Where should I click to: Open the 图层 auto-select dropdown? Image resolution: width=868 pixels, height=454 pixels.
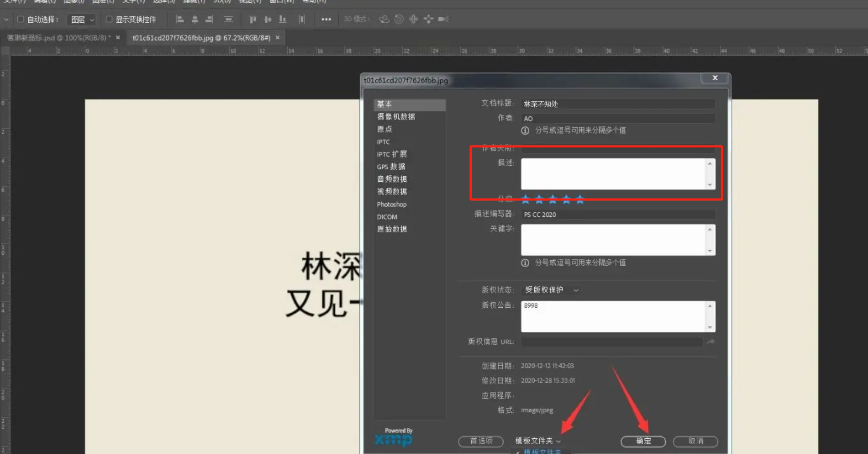tap(82, 20)
